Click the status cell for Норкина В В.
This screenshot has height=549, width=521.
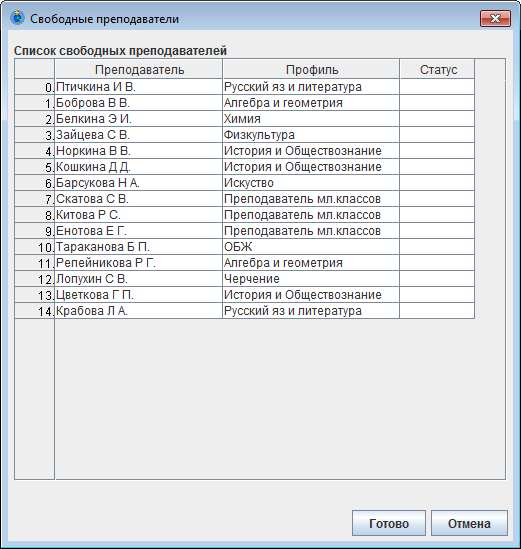[x=438, y=151]
